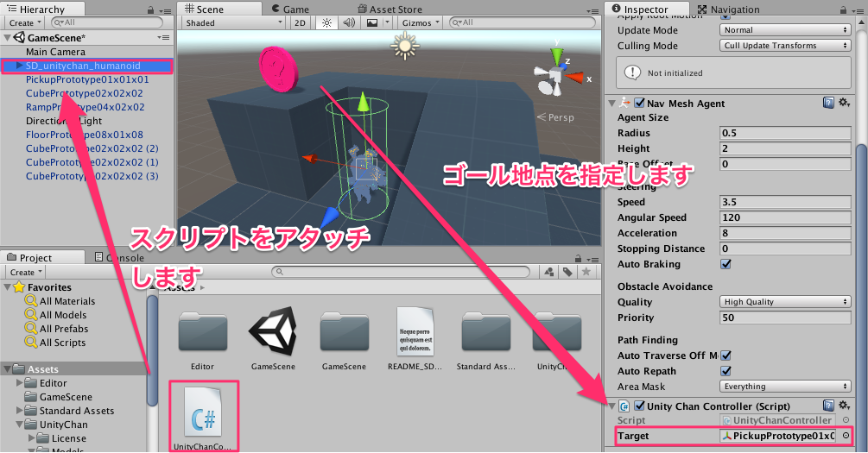This screenshot has height=453, width=868.
Task: Select the Scene tab
Action: tap(219, 9)
